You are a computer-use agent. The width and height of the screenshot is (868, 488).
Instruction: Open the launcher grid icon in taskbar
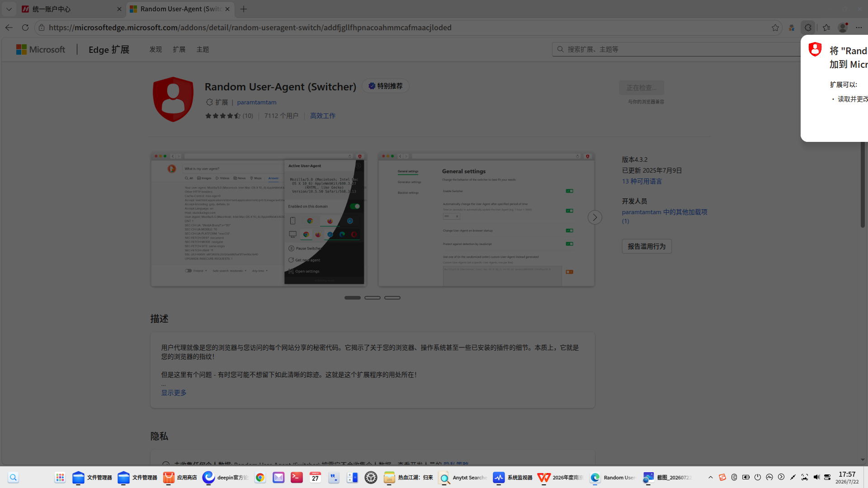pos(60,477)
